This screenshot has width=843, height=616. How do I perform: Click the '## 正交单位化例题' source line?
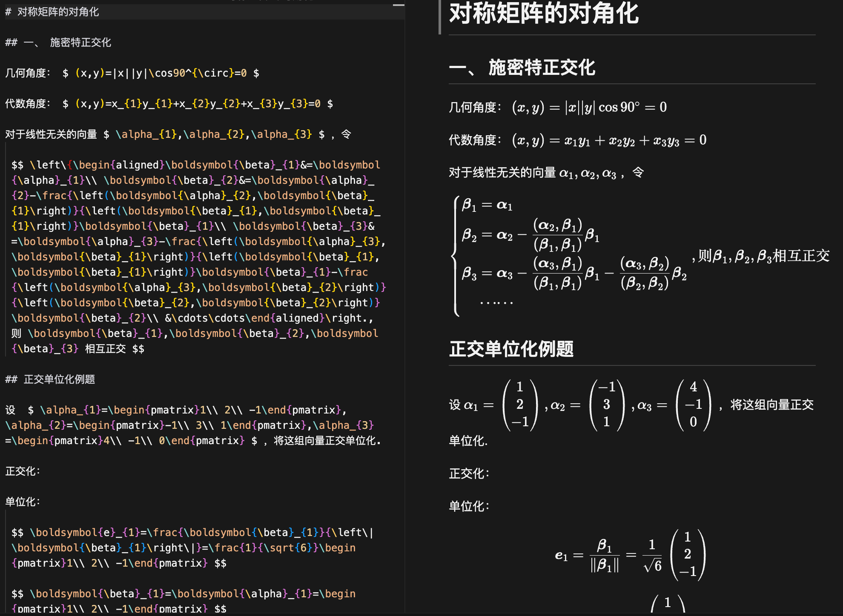click(51, 379)
